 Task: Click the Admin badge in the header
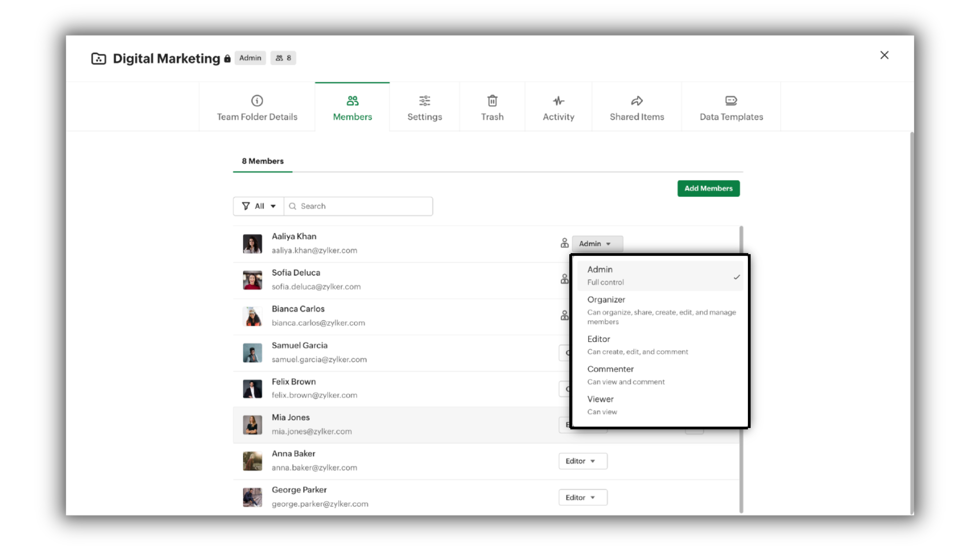click(250, 58)
